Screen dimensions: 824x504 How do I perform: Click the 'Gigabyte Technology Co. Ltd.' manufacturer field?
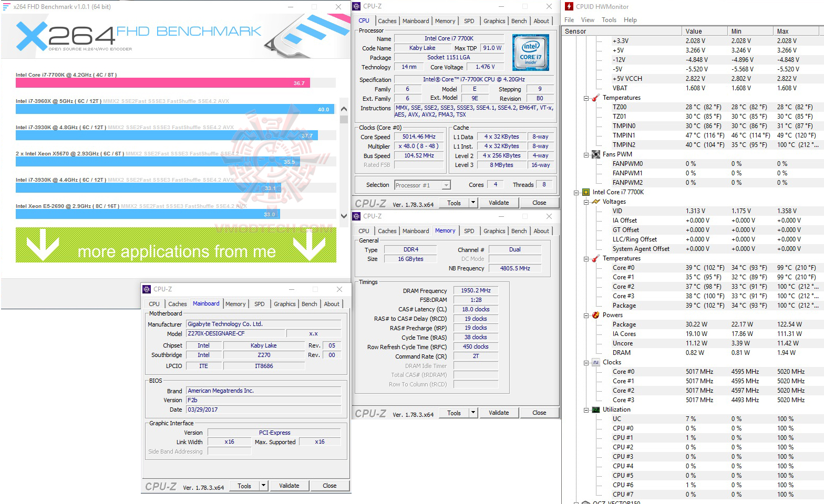click(x=264, y=324)
